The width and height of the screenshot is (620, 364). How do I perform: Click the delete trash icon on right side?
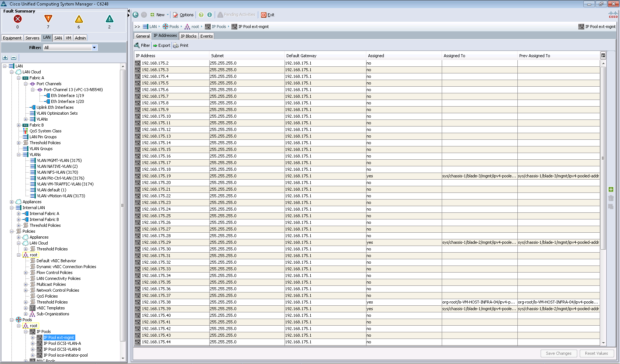click(x=611, y=198)
